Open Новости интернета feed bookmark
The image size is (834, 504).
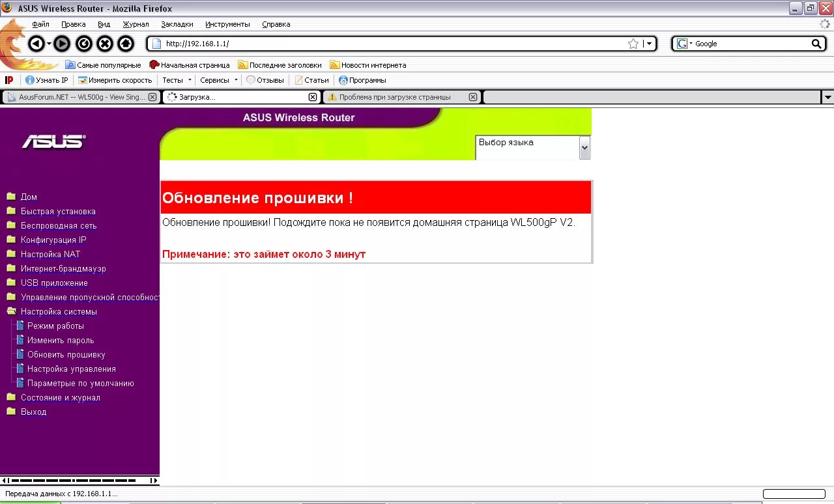pos(367,65)
